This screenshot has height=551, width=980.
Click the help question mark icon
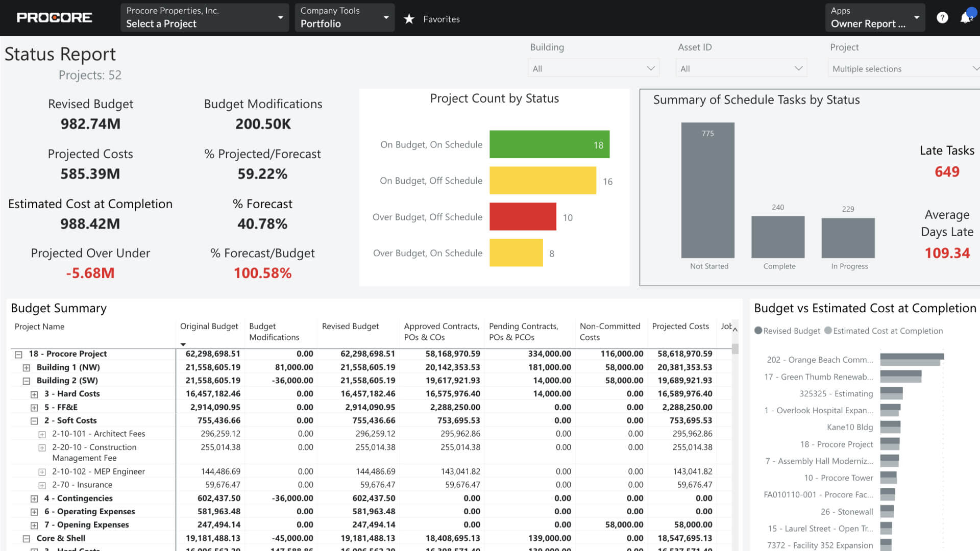click(942, 18)
